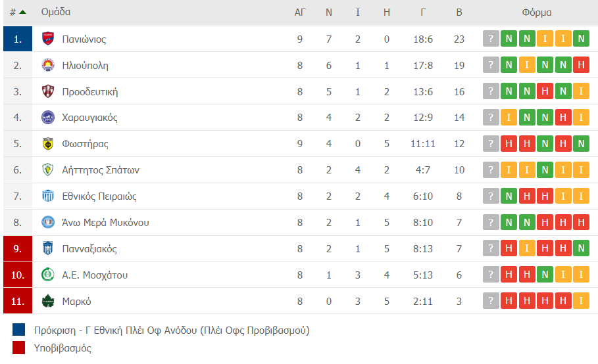Viewport: 598px width, 364px height.
Task: Click the Ομάδα column header
Action: point(56,12)
